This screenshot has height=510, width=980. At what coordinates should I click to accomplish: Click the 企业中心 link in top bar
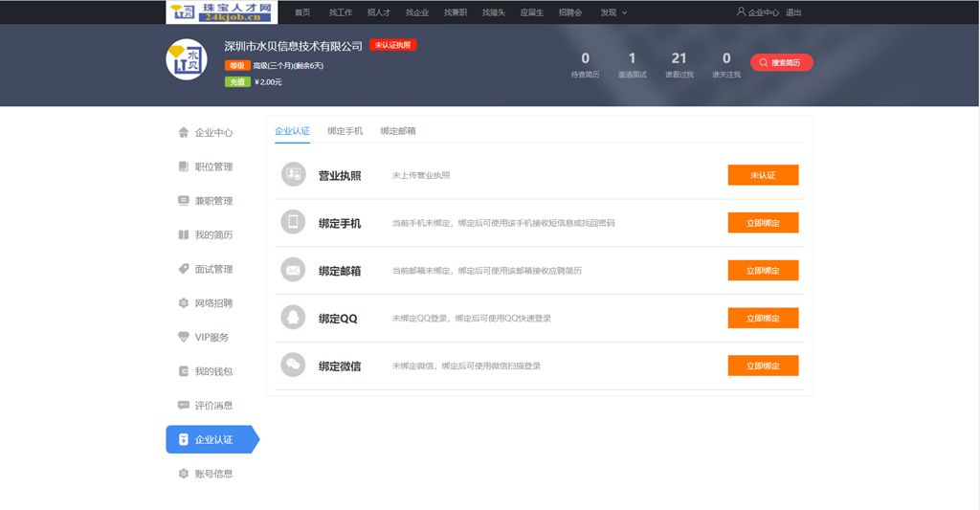[763, 12]
